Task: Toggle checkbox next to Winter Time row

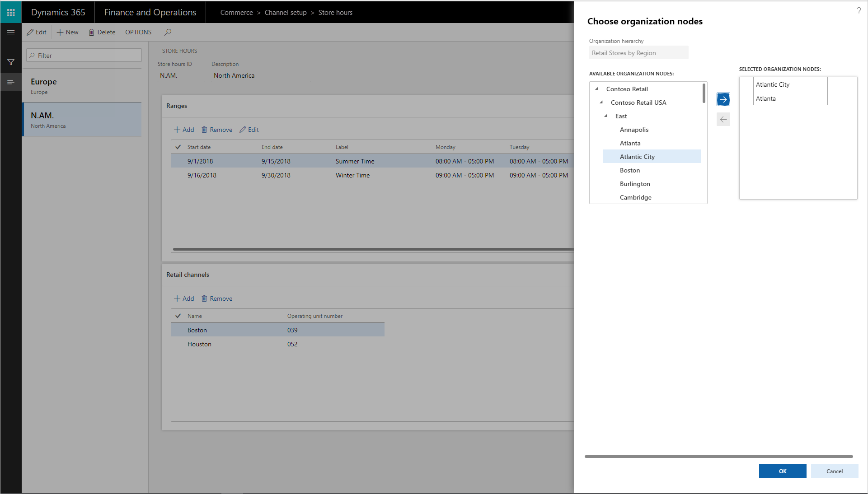Action: click(178, 175)
